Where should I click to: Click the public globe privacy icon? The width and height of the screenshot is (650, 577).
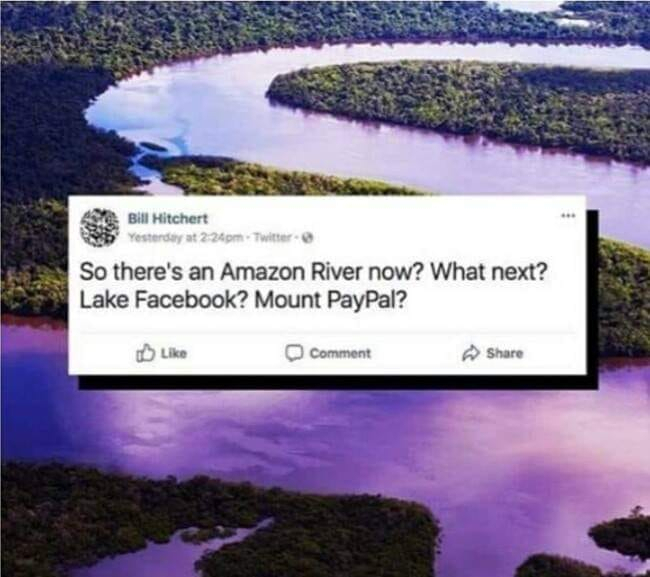tap(308, 238)
